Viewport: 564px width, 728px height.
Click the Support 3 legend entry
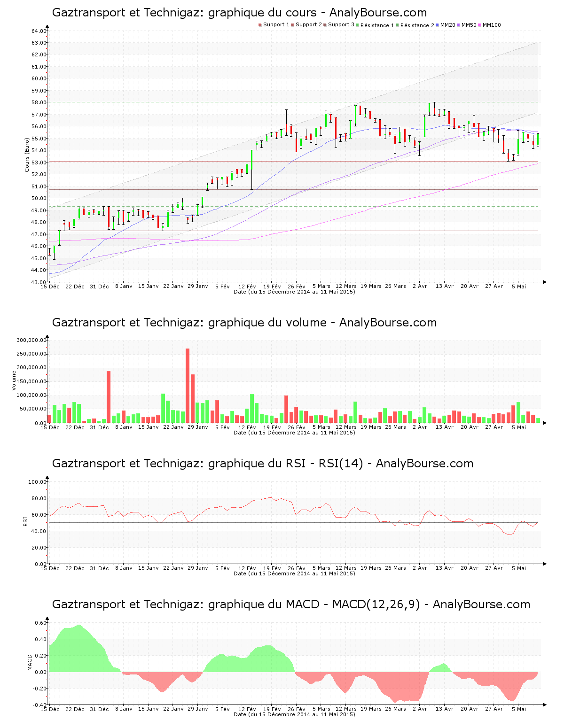pyautogui.click(x=339, y=25)
